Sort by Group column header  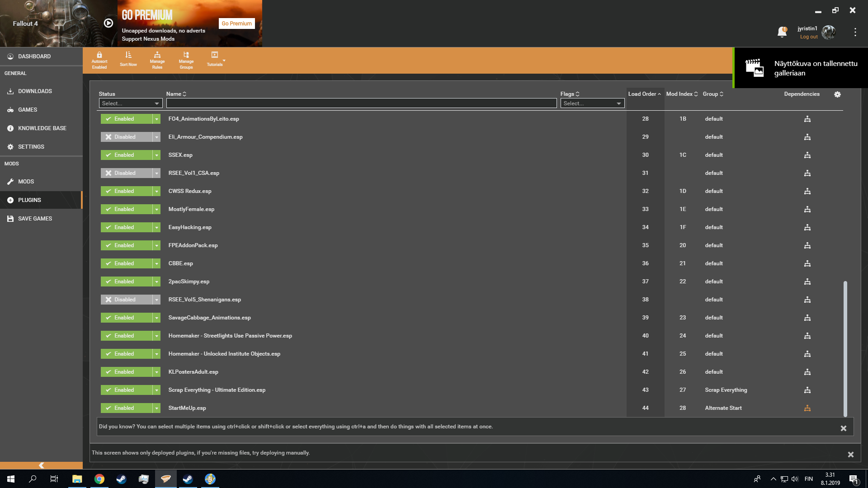713,94
